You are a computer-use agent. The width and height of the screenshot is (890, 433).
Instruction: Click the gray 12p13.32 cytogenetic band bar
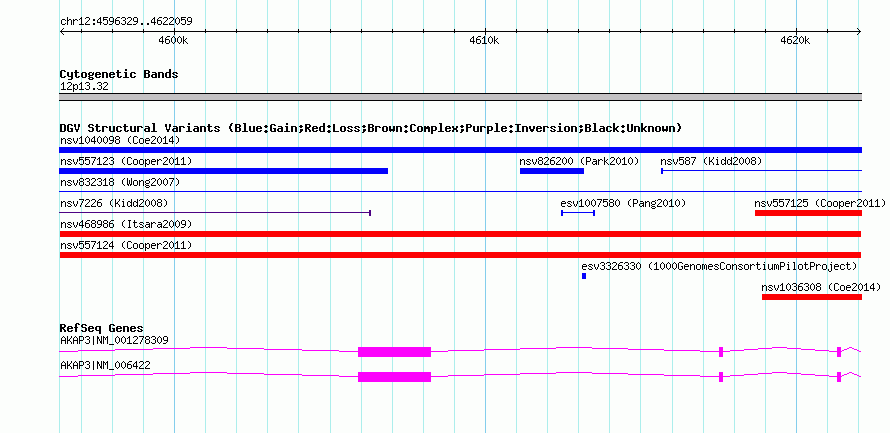click(x=460, y=97)
